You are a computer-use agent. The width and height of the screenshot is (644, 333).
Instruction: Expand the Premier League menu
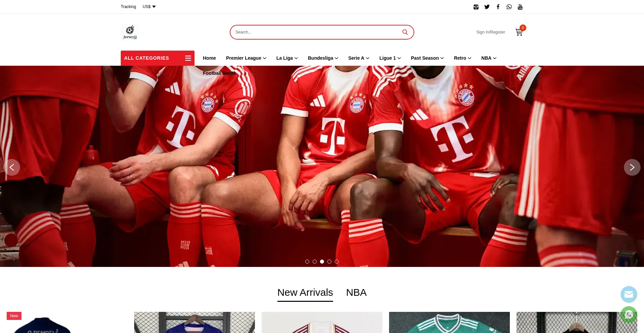coord(246,58)
